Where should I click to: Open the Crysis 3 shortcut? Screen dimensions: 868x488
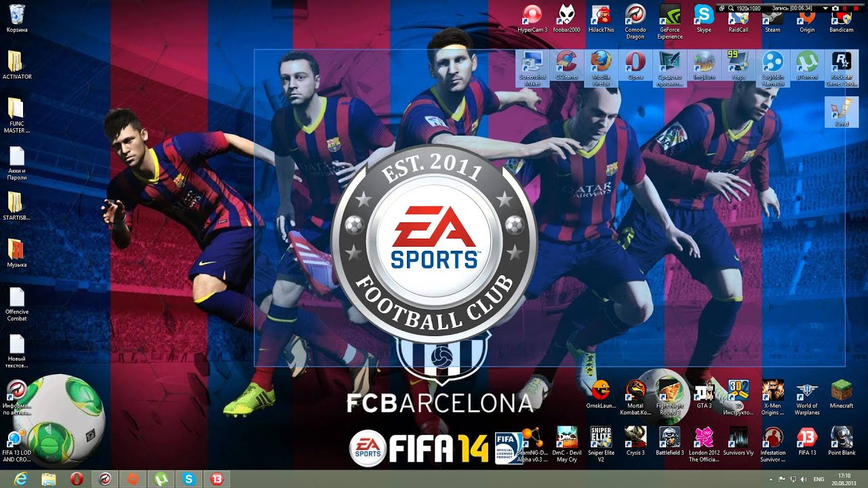(635, 441)
